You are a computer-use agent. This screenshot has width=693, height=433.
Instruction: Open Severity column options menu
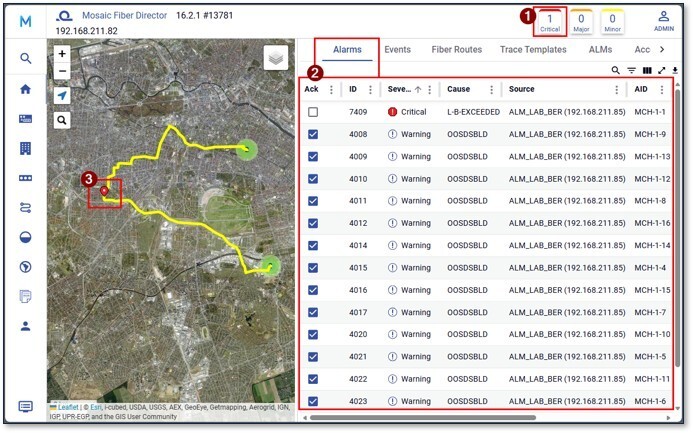point(429,89)
